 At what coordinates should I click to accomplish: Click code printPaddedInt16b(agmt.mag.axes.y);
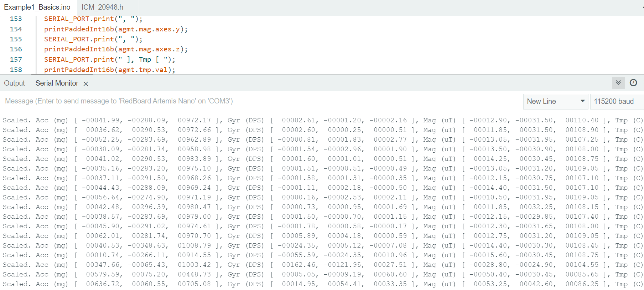click(116, 29)
